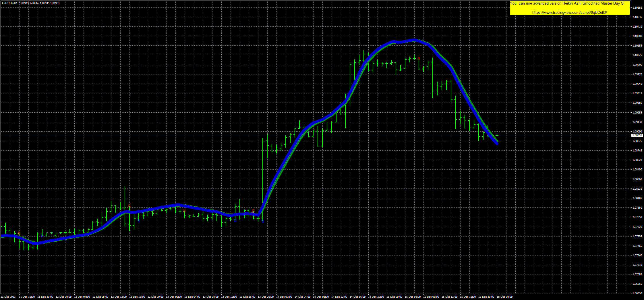Click price level 1.07465 on the axis
This screenshot has height=300, width=644.
[637, 246]
